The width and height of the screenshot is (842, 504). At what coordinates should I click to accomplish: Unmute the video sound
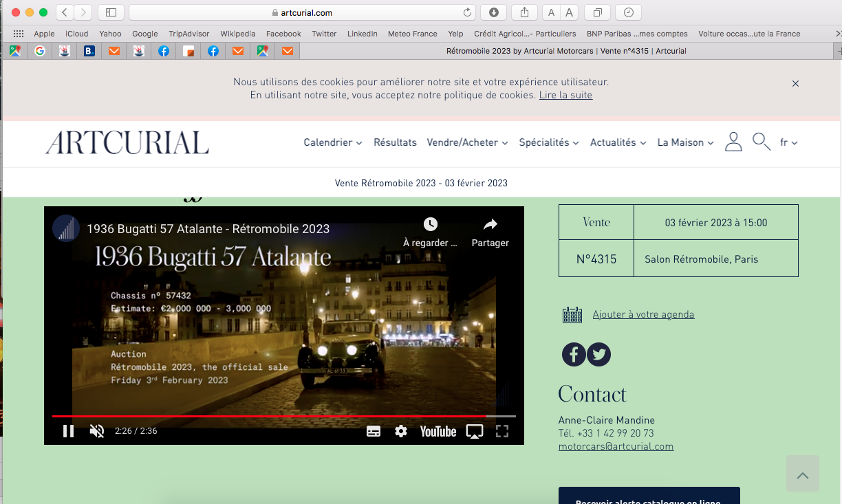[97, 431]
